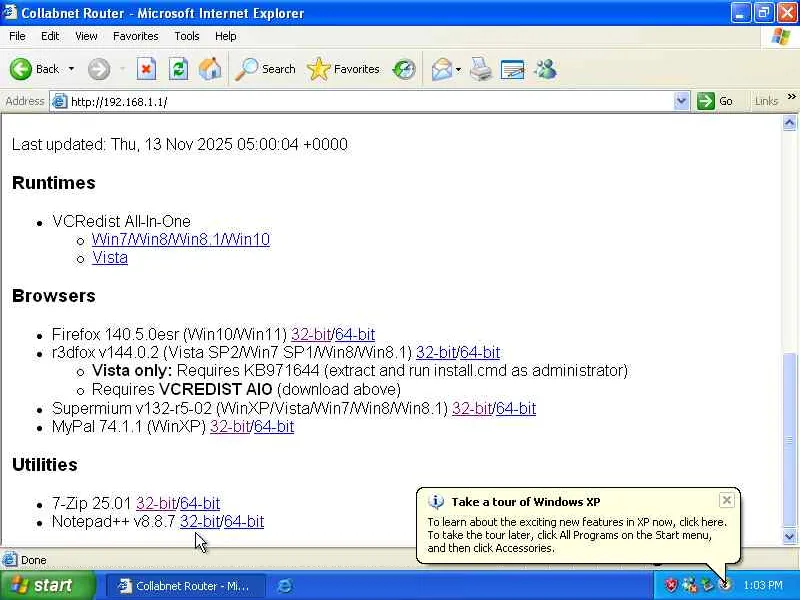
Task: Click the Forward navigation button
Action: tap(98, 69)
